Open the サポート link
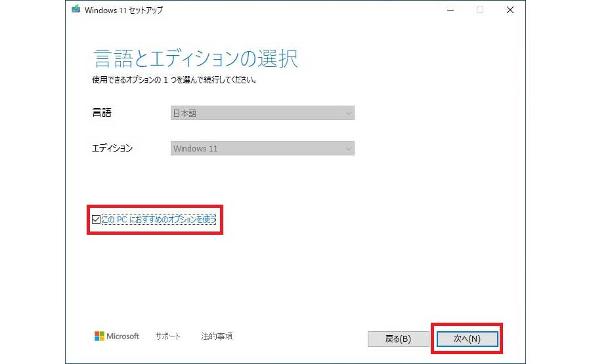The image size is (591, 364). coord(168,336)
